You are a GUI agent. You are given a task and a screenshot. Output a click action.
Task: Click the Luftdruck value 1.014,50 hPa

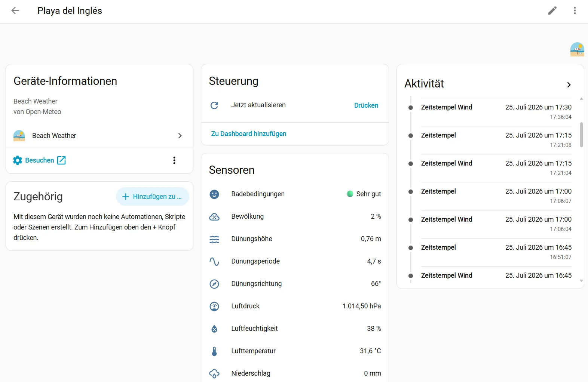click(362, 306)
